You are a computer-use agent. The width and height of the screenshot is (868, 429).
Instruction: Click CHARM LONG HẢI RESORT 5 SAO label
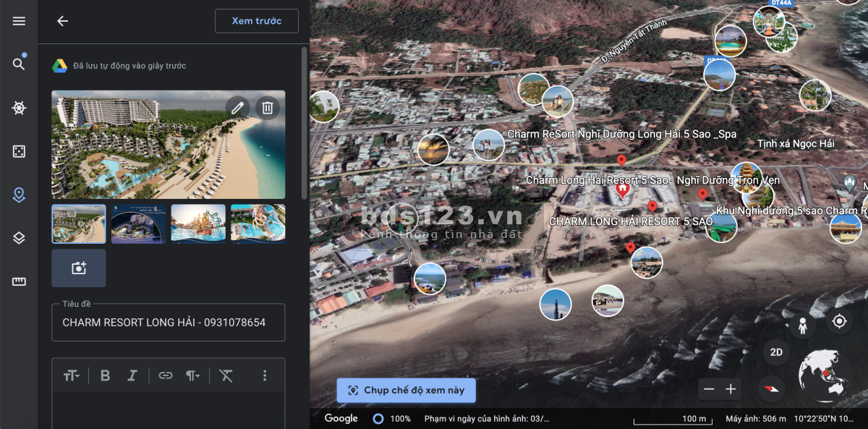coord(631,221)
